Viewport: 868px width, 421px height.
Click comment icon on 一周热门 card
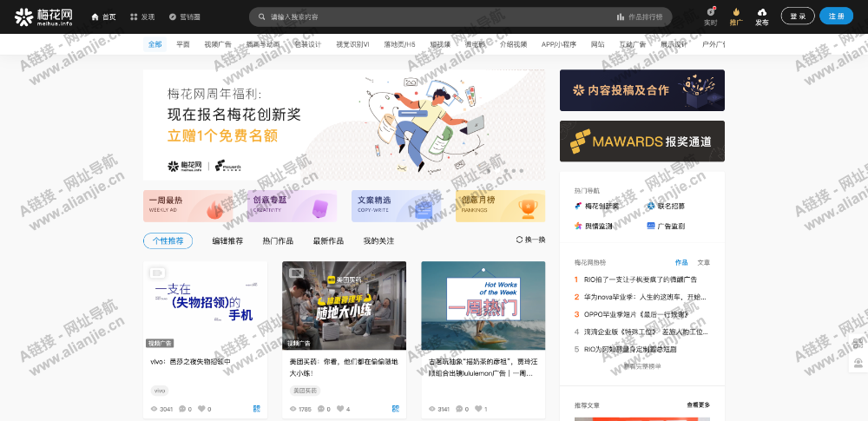point(459,410)
